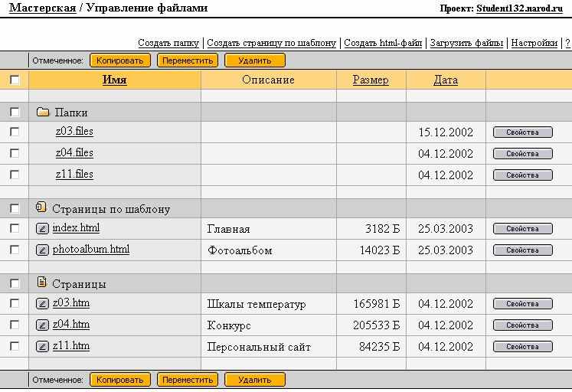Tick the z11.htm checkbox
The width and height of the screenshot is (572, 392).
[x=15, y=346]
